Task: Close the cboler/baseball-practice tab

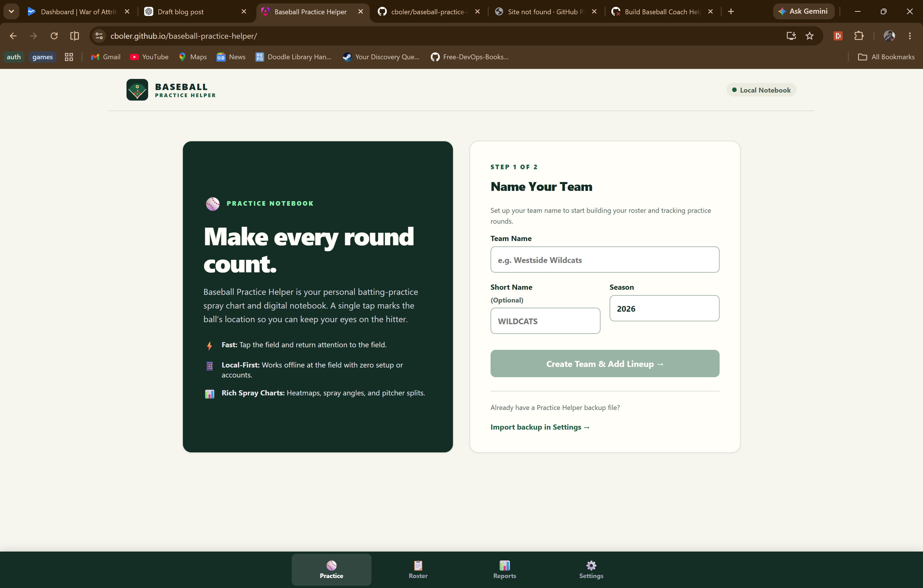Action: click(478, 11)
